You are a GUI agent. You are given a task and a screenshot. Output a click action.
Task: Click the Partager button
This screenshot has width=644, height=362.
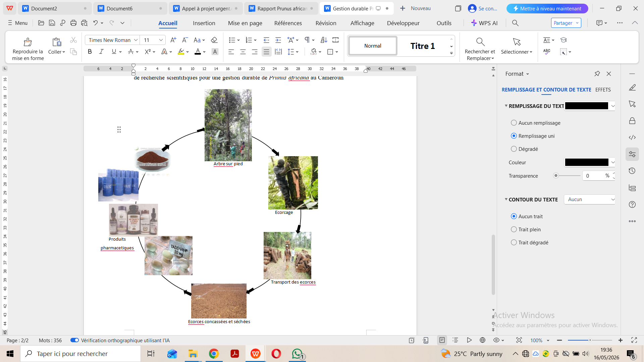[566, 23]
